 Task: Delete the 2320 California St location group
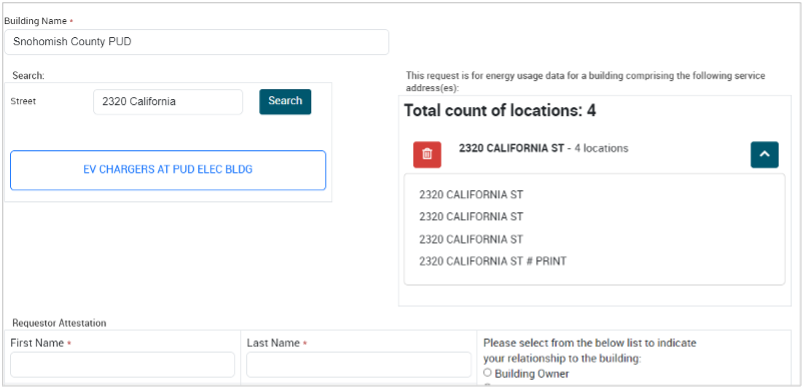pos(427,154)
